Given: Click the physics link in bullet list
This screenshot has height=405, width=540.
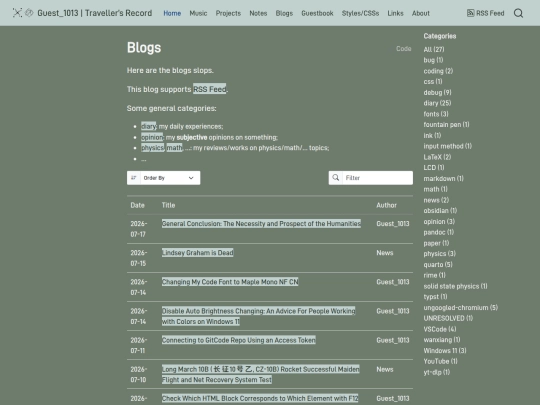Looking at the screenshot, I should point(153,148).
